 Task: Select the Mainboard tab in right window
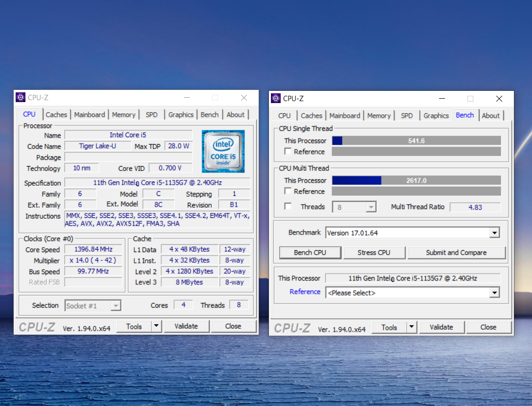pos(345,116)
